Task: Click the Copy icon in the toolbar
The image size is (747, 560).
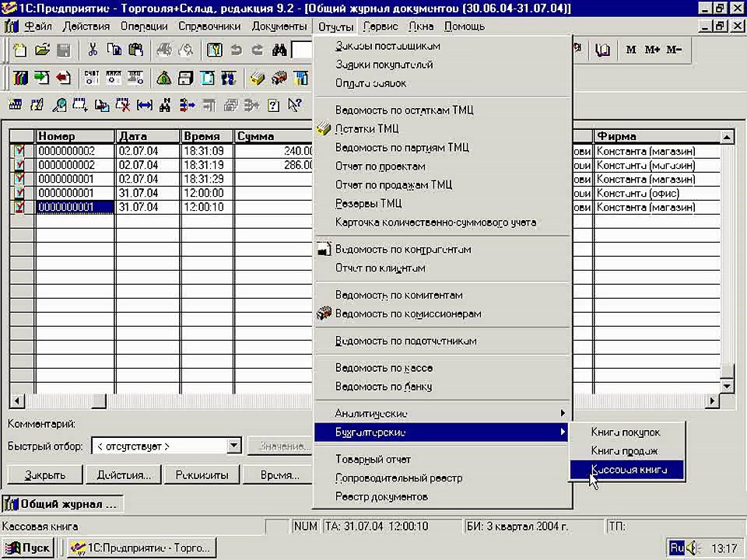Action: point(114,50)
